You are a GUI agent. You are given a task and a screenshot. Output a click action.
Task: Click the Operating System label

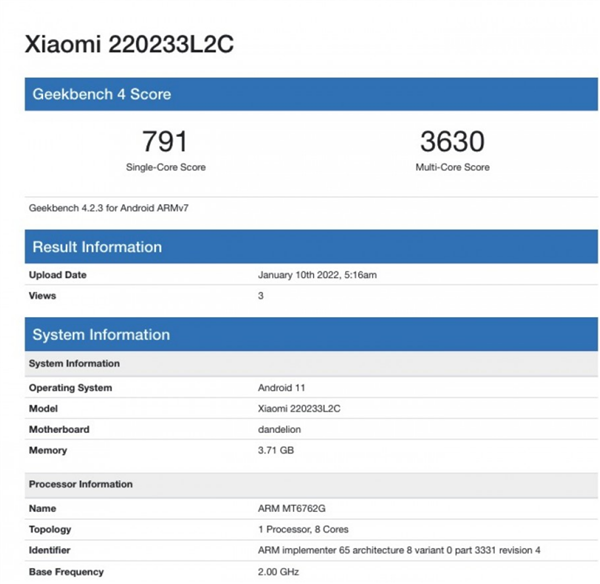point(70,388)
